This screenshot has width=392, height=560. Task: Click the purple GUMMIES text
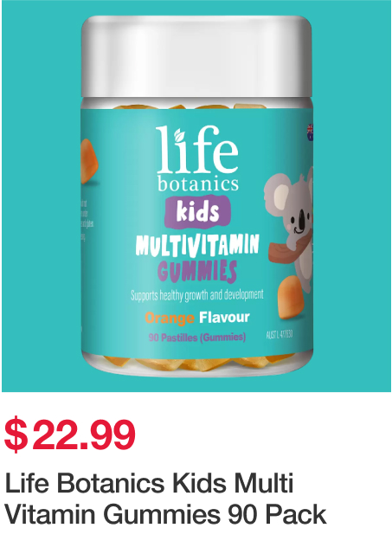click(x=197, y=272)
